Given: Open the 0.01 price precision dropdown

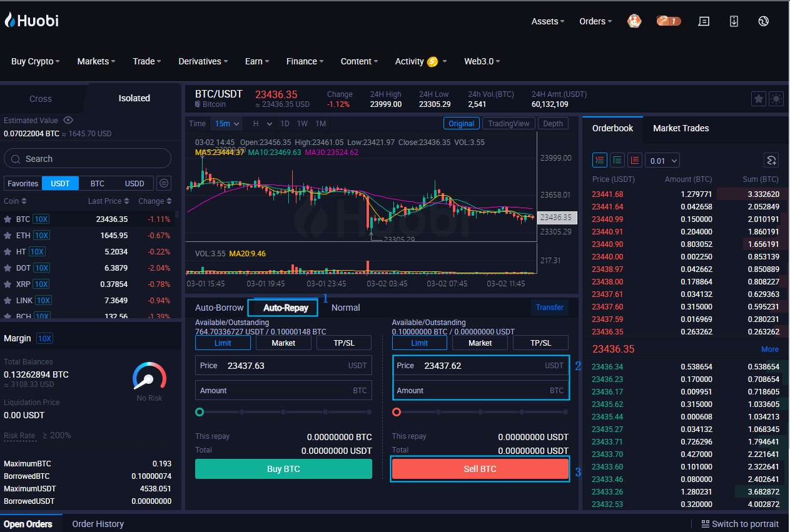Looking at the screenshot, I should 662,161.
